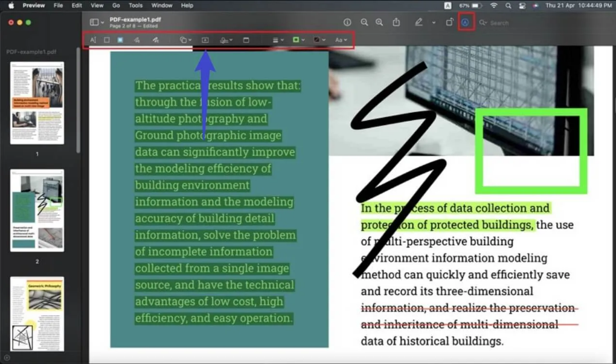Viewport: 616px width, 364px height.
Task: Toggle the Markup toolbar button
Action: coord(465,22)
